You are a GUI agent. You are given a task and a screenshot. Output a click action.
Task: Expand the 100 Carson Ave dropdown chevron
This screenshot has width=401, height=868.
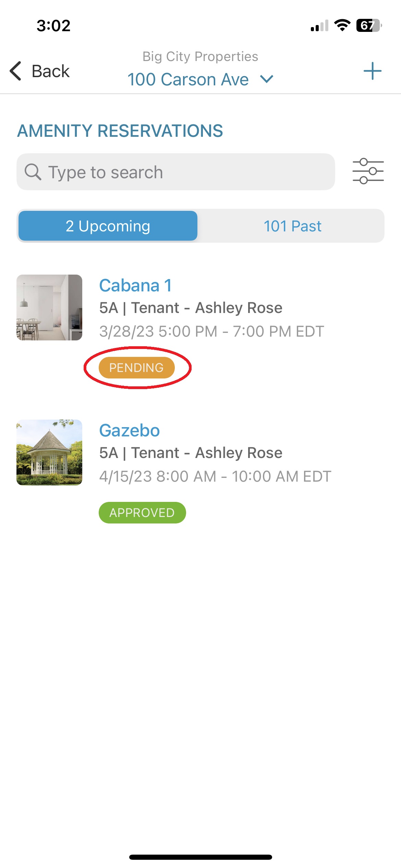coord(267,79)
